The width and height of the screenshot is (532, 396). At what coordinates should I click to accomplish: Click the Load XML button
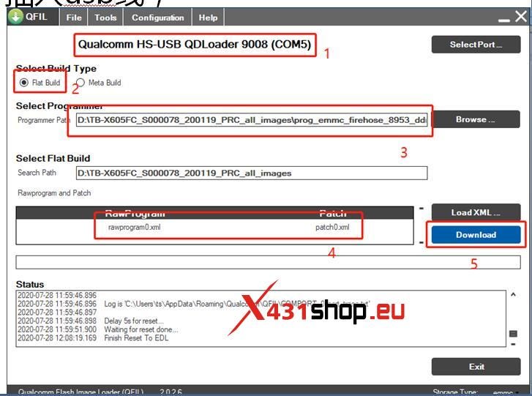coord(476,212)
